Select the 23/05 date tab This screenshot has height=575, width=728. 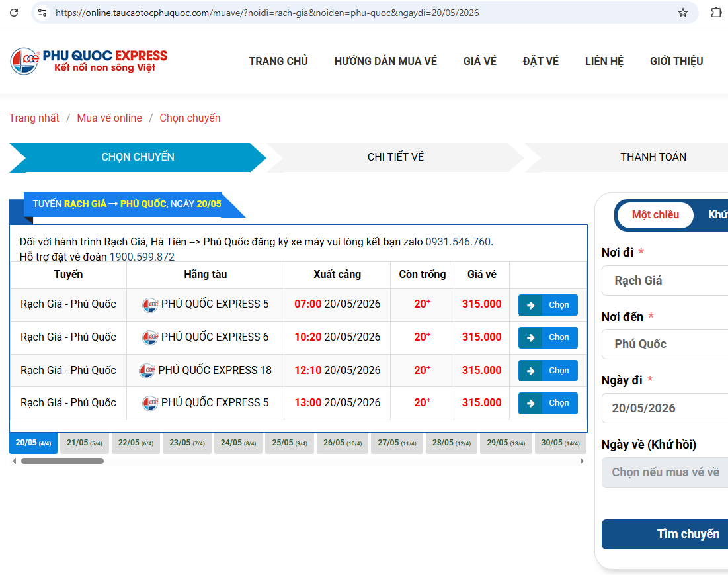pos(187,443)
